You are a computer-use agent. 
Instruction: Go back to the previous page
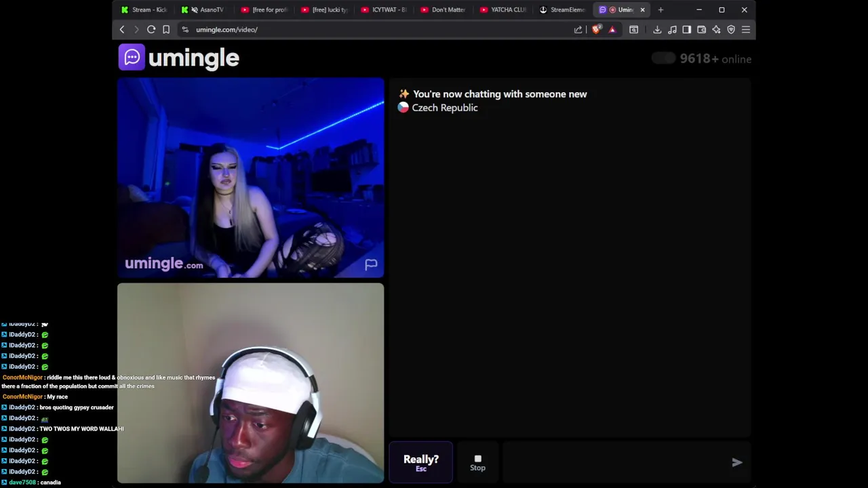click(122, 30)
